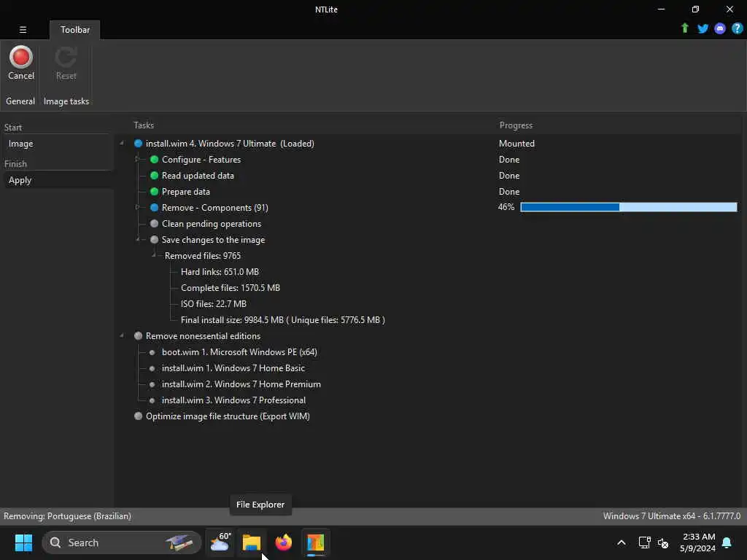Click the Removing: Portuguese (Brazilian) status text
Image resolution: width=747 pixels, height=560 pixels.
(67, 516)
